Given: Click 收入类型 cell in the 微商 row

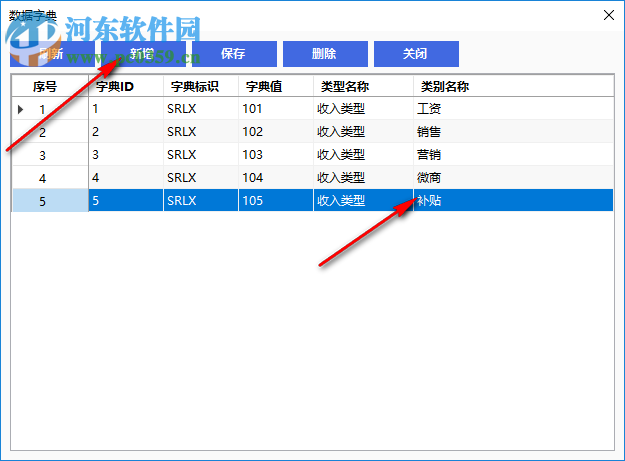Looking at the screenshot, I should click(x=364, y=178).
